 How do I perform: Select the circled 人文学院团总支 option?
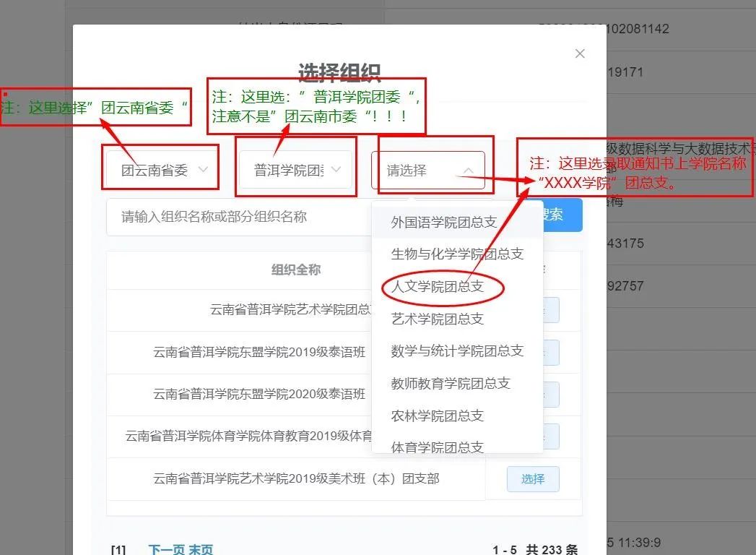[x=437, y=287]
